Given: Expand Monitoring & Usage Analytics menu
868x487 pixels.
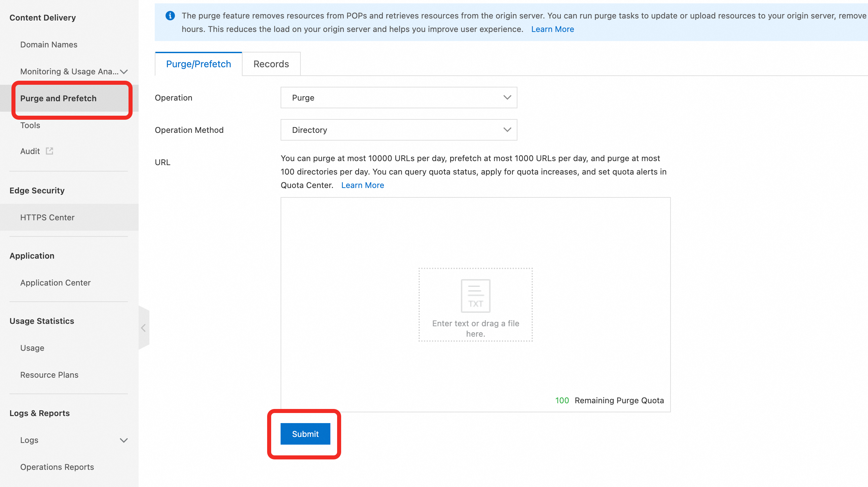Looking at the screenshot, I should coord(124,72).
